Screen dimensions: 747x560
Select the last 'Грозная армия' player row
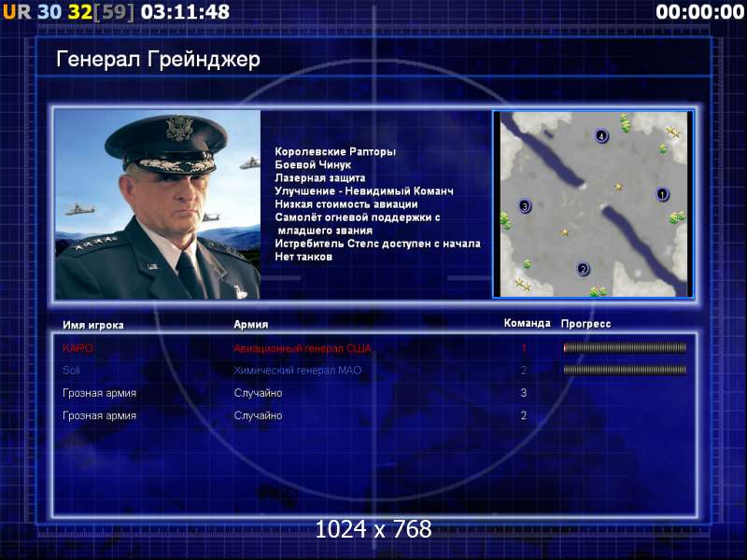coord(99,415)
